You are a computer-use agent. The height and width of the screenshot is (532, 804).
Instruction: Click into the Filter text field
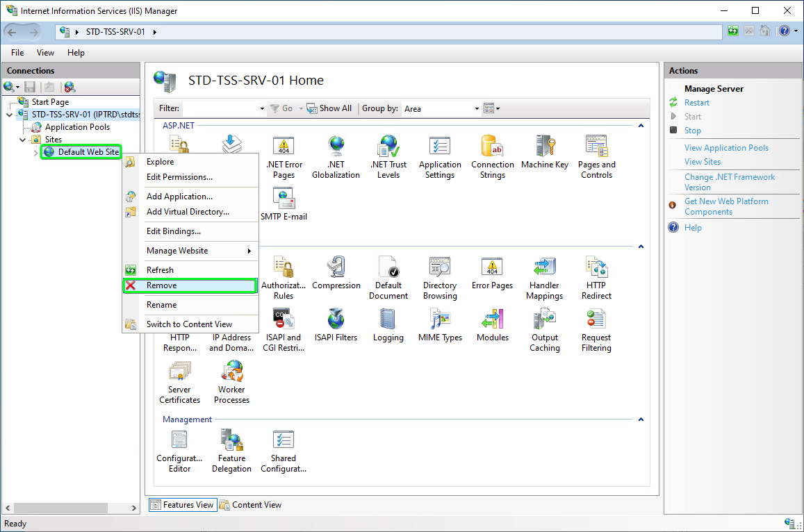pos(221,108)
